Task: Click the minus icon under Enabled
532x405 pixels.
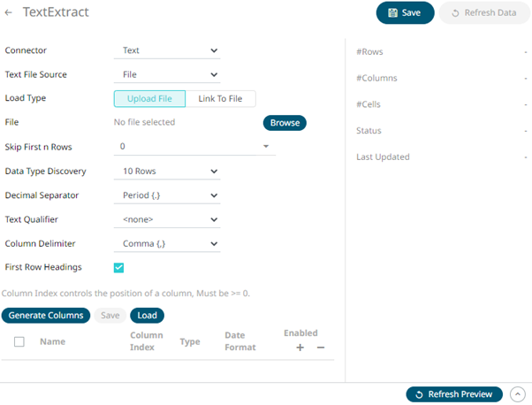Action: 320,348
